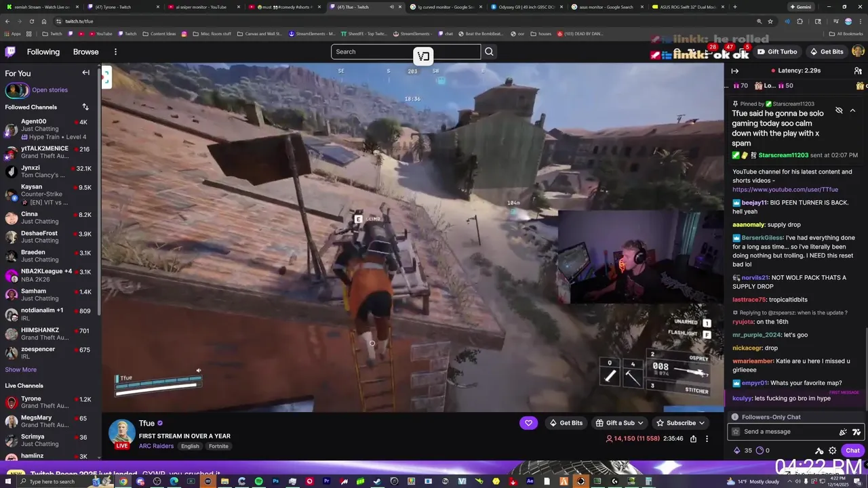Open Spotify from the taskbar

tap(258, 481)
